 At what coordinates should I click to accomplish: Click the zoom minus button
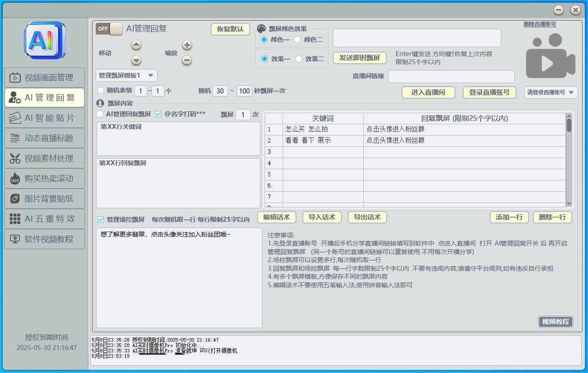click(187, 60)
